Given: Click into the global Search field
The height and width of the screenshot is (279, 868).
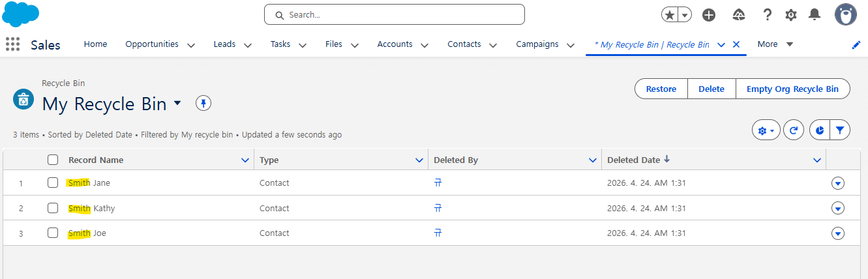Looking at the screenshot, I should pyautogui.click(x=394, y=14).
